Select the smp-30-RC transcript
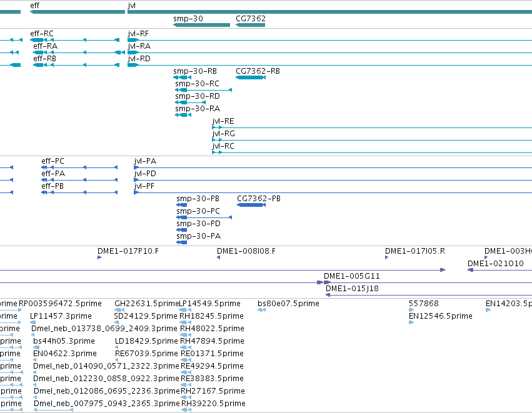 click(204, 90)
